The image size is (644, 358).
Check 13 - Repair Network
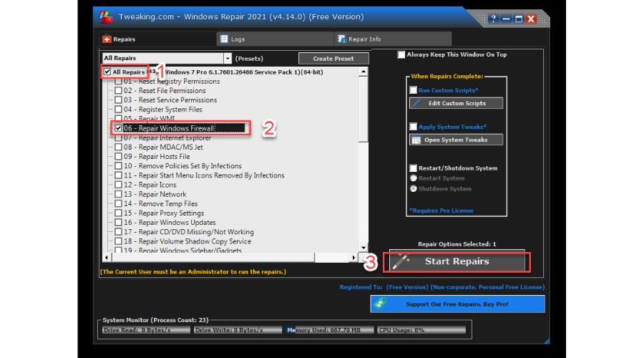118,194
